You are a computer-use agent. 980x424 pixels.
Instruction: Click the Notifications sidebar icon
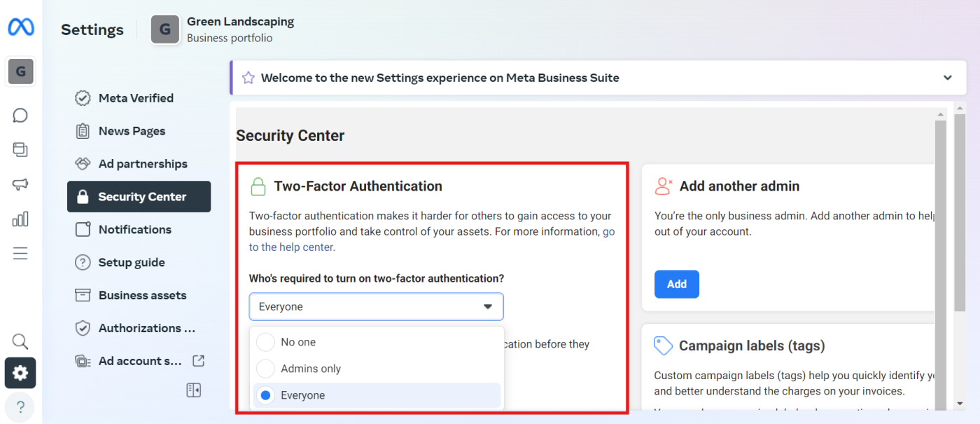click(x=83, y=229)
